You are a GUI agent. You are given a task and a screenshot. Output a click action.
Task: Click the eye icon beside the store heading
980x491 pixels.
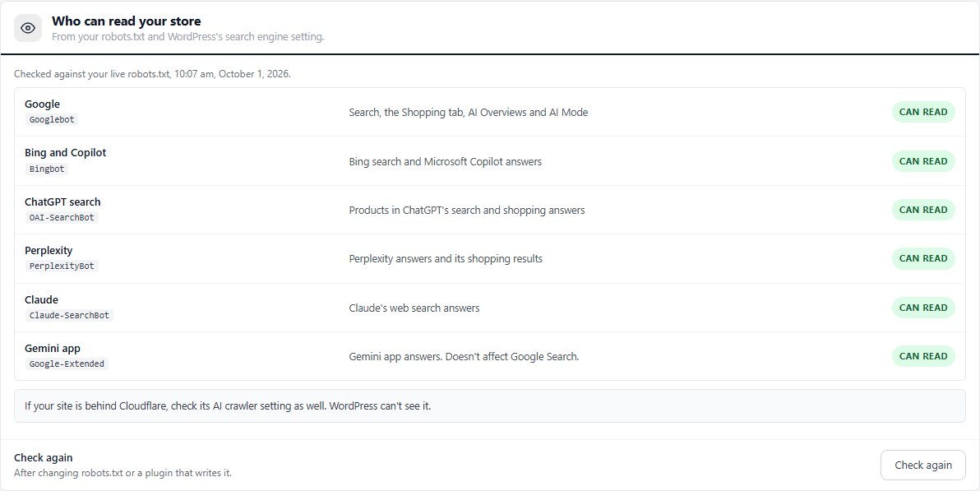coord(28,28)
